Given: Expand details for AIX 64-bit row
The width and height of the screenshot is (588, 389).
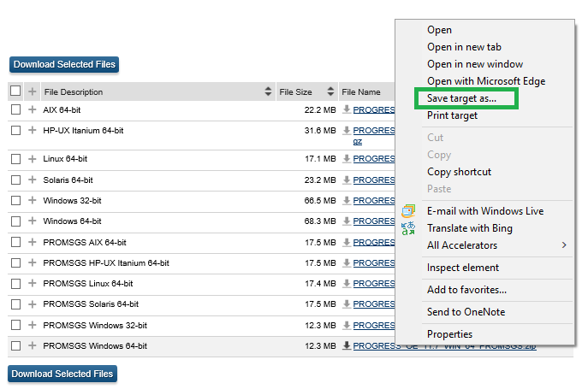Looking at the screenshot, I should coord(33,109).
